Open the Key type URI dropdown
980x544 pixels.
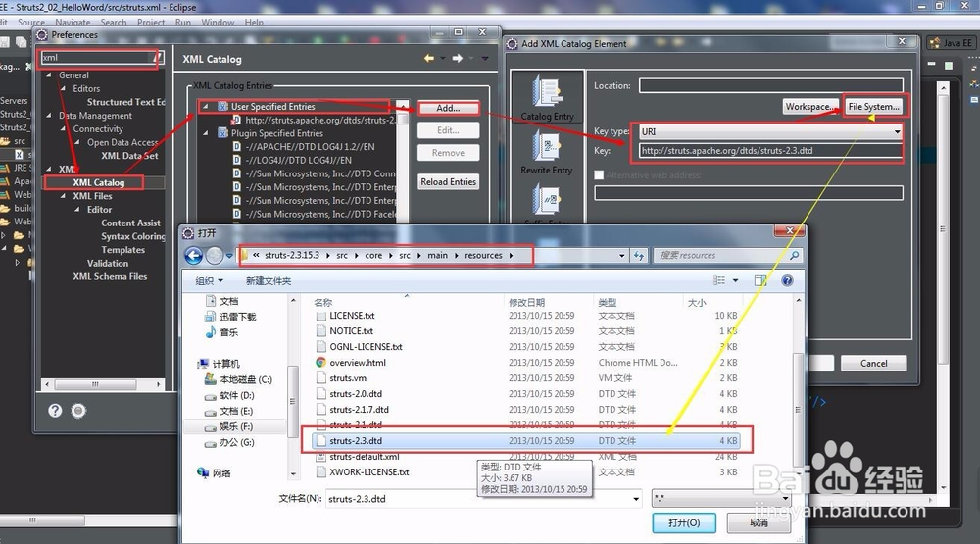tap(897, 132)
